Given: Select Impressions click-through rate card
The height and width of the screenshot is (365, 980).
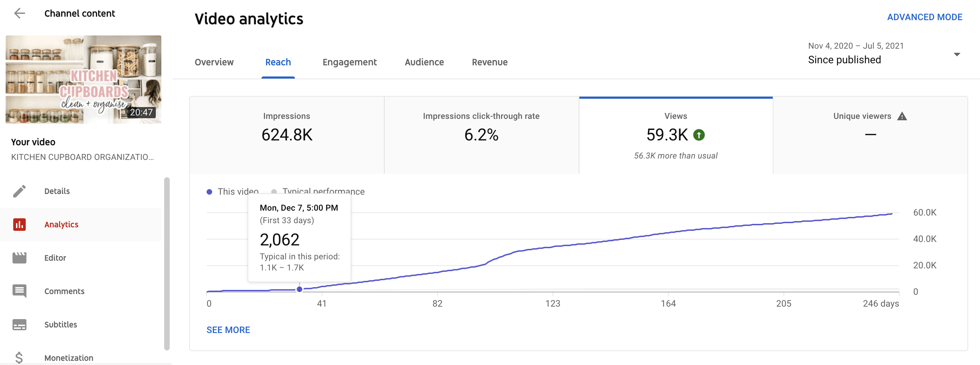Looking at the screenshot, I should point(481,135).
